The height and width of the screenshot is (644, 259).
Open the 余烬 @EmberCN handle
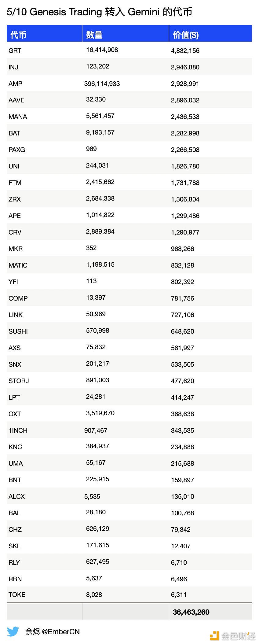coord(53,631)
